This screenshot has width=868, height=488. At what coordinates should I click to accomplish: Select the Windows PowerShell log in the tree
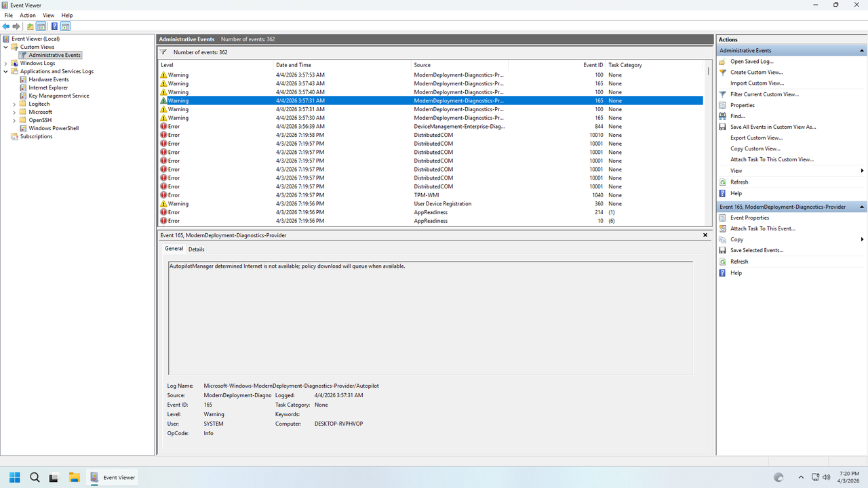[x=54, y=128]
